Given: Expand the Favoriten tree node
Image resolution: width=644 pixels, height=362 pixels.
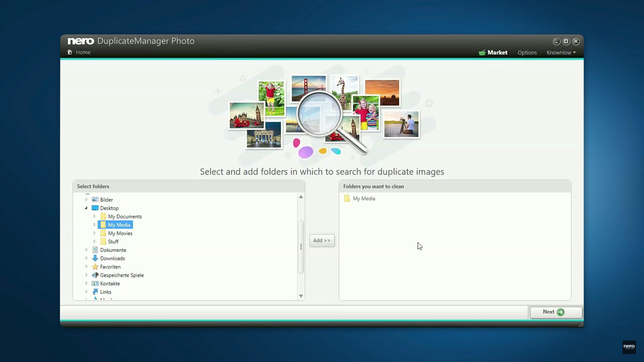Looking at the screenshot, I should pos(87,266).
